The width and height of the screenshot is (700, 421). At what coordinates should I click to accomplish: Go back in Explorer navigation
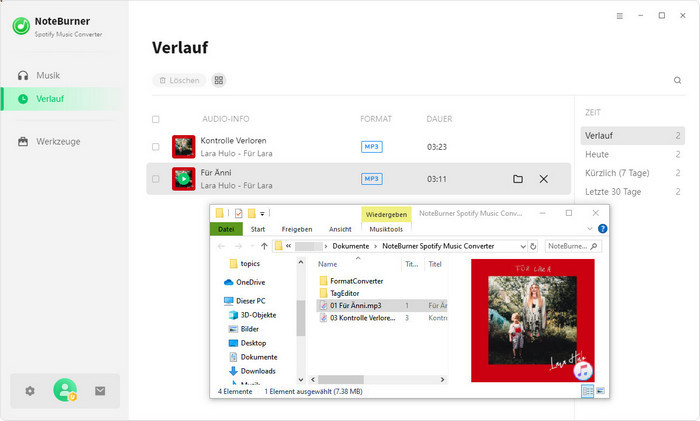[221, 246]
